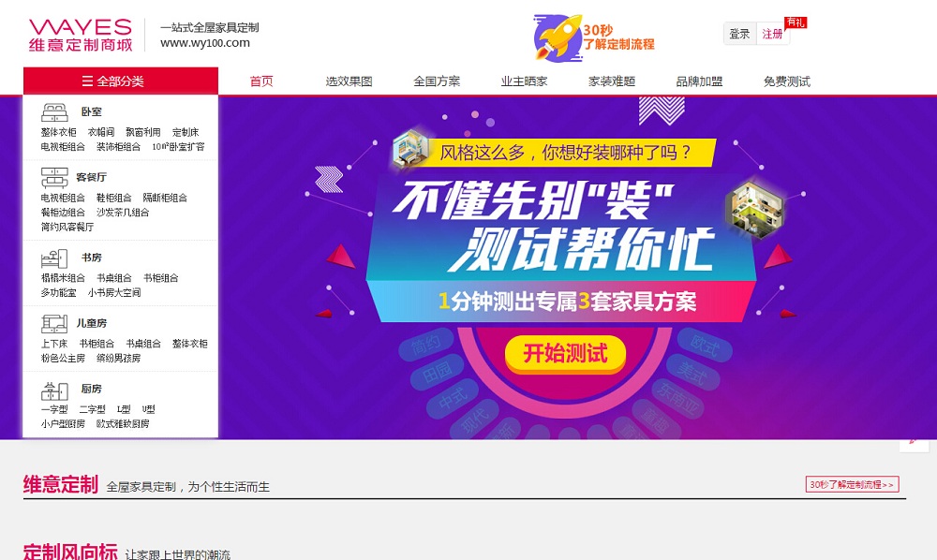The height and width of the screenshot is (560, 937).
Task: Open the 全部分类 hamburger menu
Action: click(x=121, y=81)
